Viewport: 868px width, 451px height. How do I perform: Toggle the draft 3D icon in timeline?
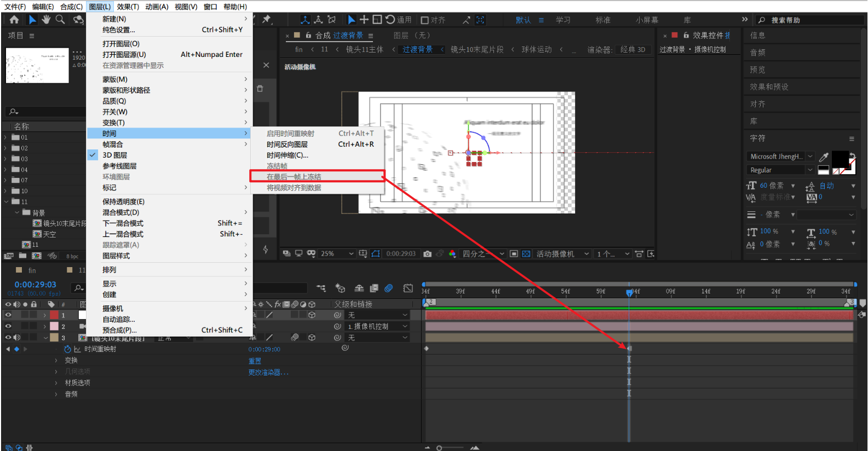(340, 288)
